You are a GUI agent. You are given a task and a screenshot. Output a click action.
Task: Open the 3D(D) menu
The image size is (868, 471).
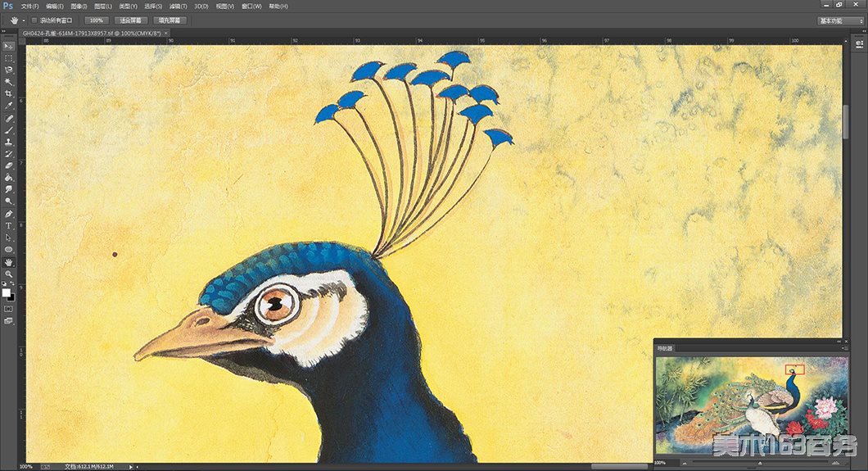(x=201, y=6)
